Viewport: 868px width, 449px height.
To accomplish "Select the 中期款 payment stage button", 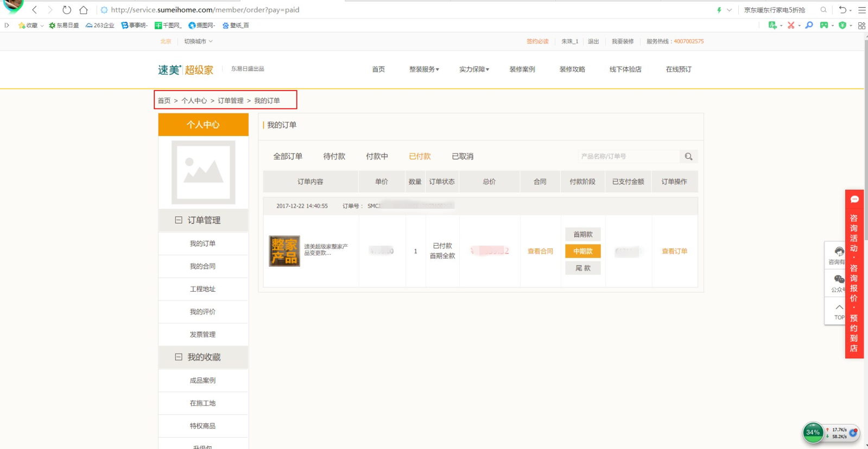I will click(583, 251).
